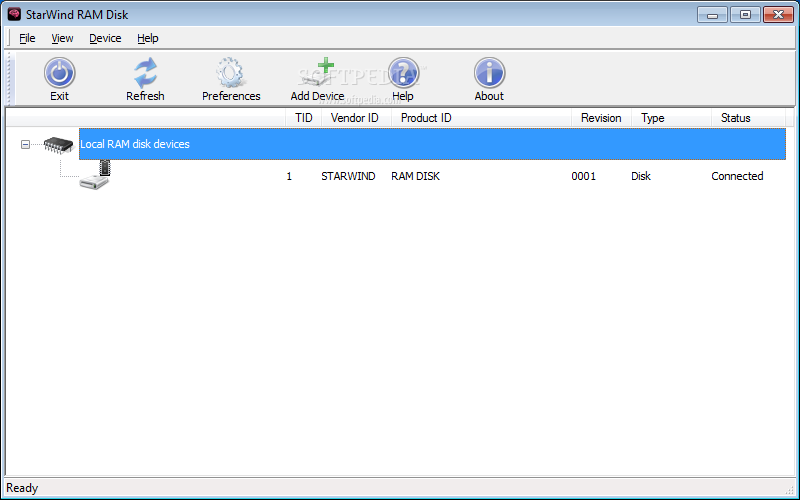Click Ready status bar text

point(22,488)
